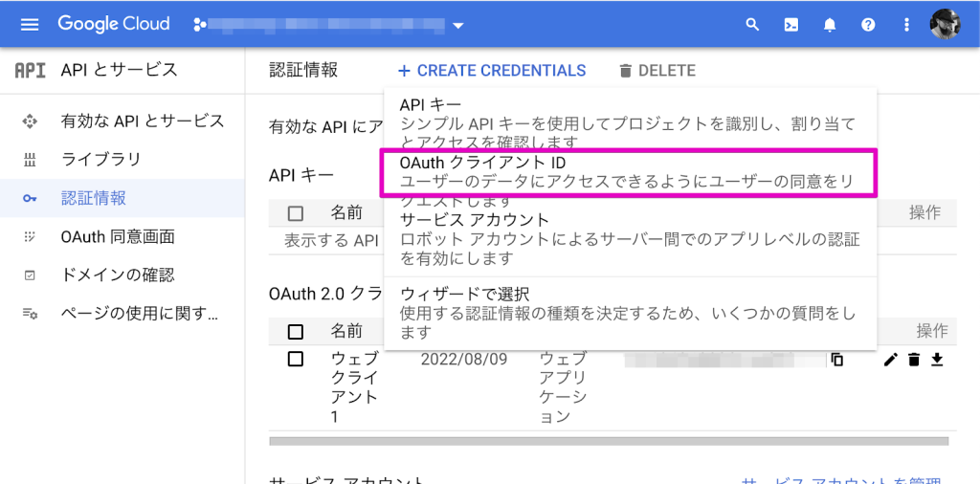Click the page usage settings icon
This screenshot has width=980, height=484.
[30, 314]
